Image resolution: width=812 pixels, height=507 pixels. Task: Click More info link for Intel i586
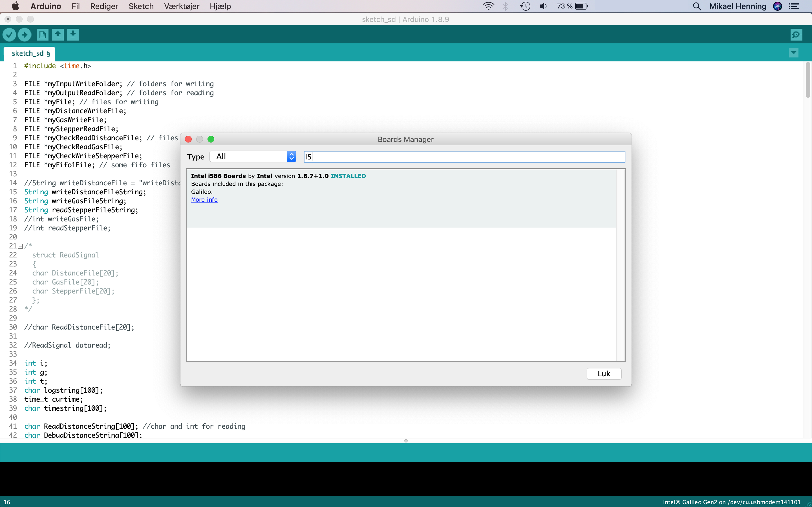click(x=205, y=199)
